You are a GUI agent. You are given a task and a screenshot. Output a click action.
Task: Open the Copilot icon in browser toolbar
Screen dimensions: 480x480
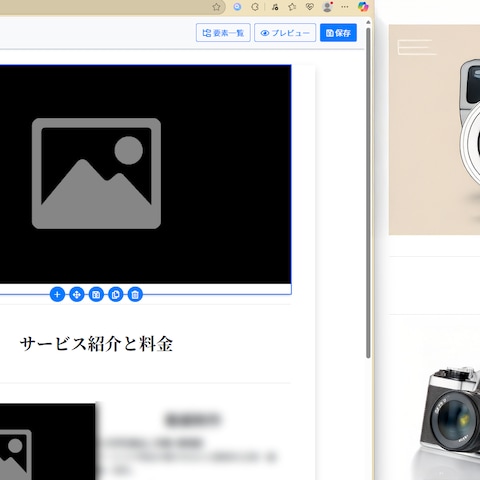363,7
